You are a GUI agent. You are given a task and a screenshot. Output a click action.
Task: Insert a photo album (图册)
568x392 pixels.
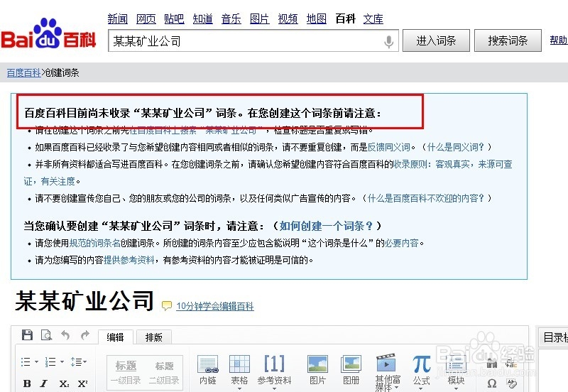pos(351,370)
